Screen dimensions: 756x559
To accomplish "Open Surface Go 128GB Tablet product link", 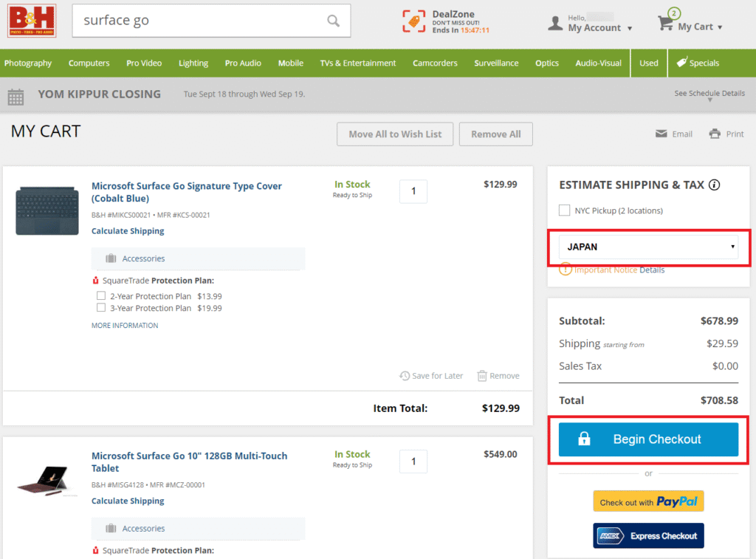I will tap(189, 462).
